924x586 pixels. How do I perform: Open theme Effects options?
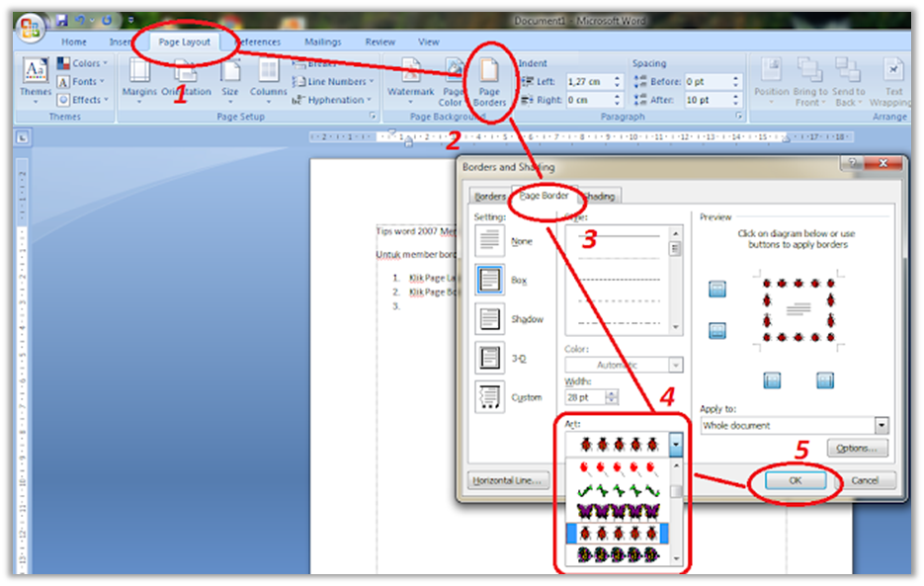[x=82, y=100]
